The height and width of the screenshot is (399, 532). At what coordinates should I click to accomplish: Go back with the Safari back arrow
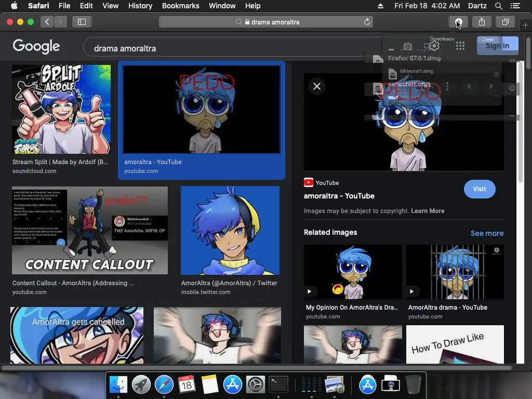(x=47, y=22)
